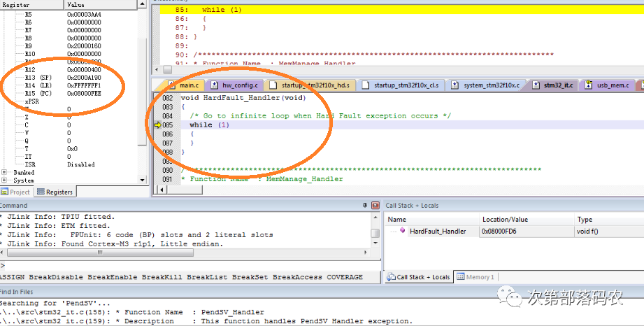644x326 pixels.
Task: Click the COVERAGE command hint
Action: 345,277
